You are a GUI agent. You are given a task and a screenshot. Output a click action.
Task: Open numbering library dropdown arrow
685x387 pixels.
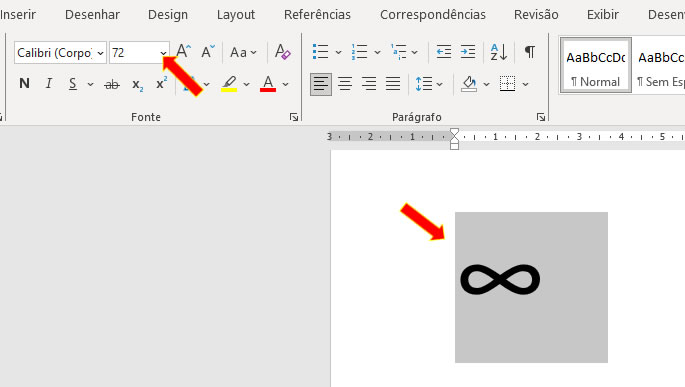[x=377, y=52]
